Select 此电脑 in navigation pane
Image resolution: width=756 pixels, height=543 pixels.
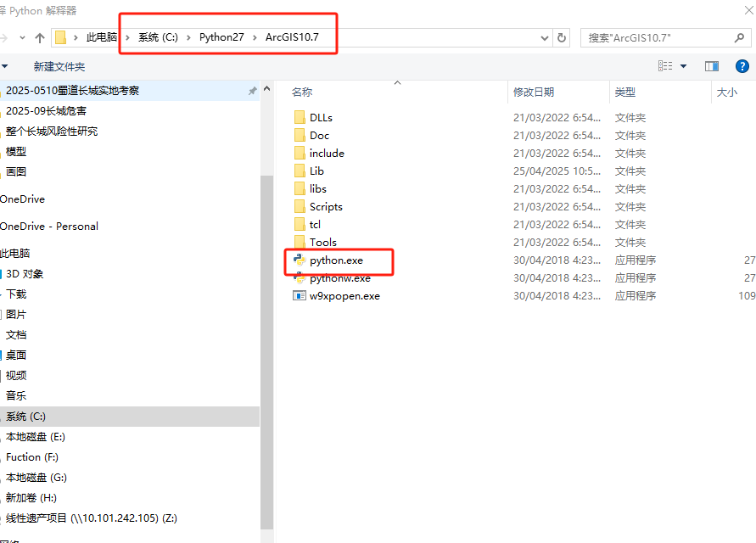[x=15, y=253]
